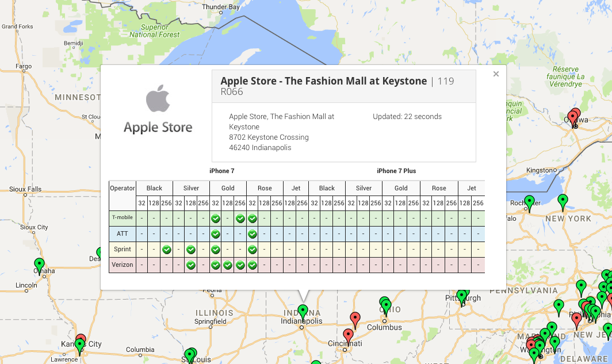Click the 'Sioux Falls' map label
Viewport: 612px width, 364px height.
(25, 189)
